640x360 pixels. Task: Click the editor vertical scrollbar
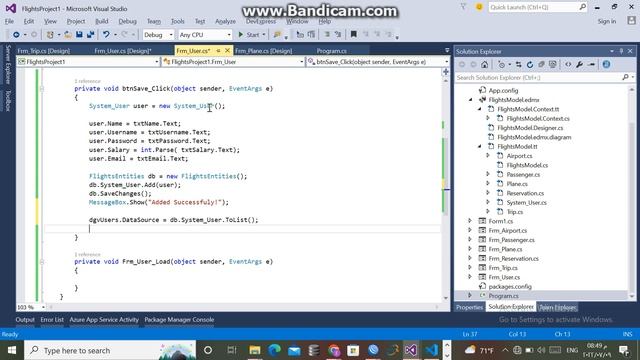446,188
